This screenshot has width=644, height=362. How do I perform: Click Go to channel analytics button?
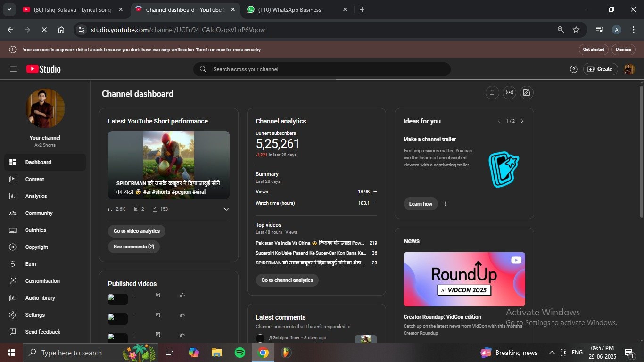[x=287, y=280]
